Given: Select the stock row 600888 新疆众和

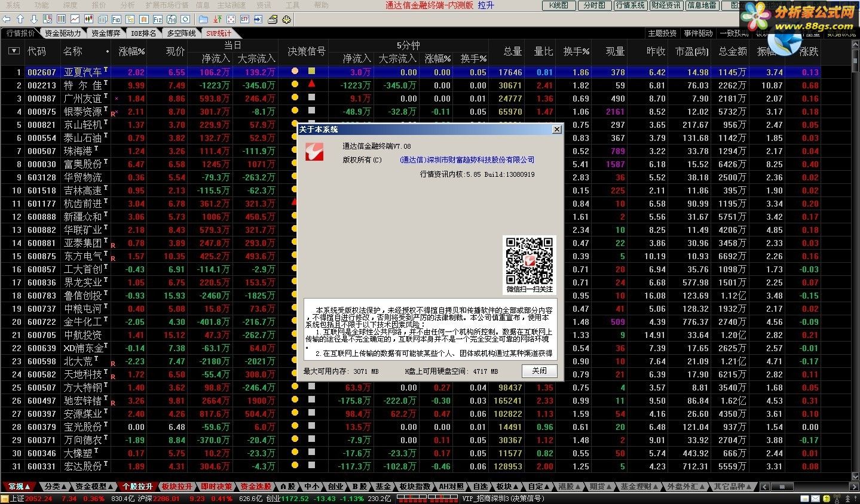Looking at the screenshot, I should tap(410, 217).
